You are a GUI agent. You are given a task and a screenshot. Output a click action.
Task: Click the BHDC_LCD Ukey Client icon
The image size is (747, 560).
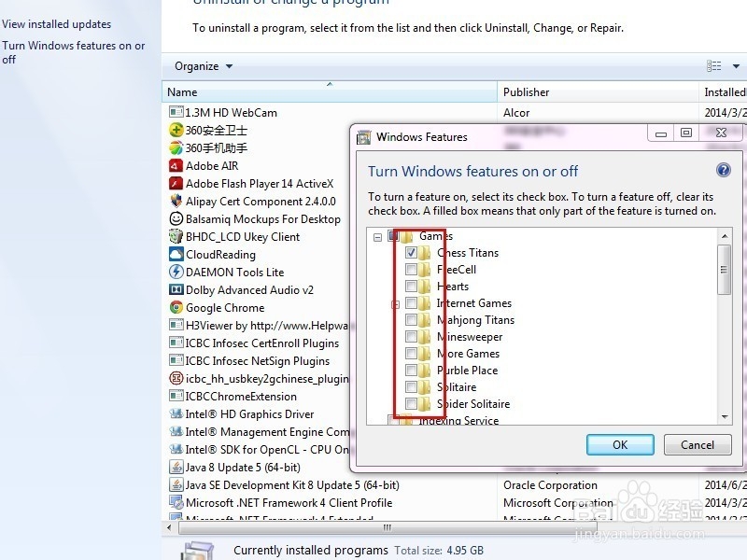[x=176, y=236]
